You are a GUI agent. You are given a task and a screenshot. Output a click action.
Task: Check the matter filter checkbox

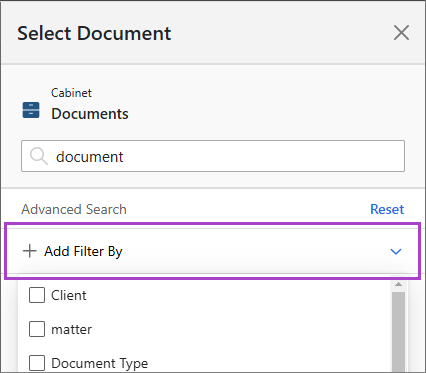click(37, 329)
